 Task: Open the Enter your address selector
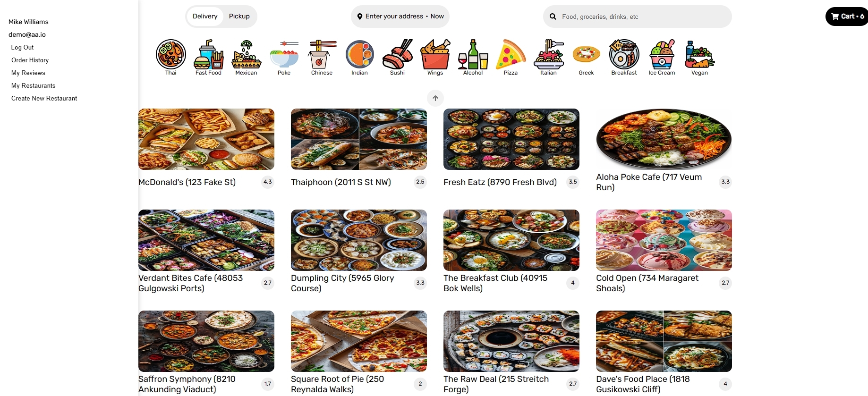(400, 17)
